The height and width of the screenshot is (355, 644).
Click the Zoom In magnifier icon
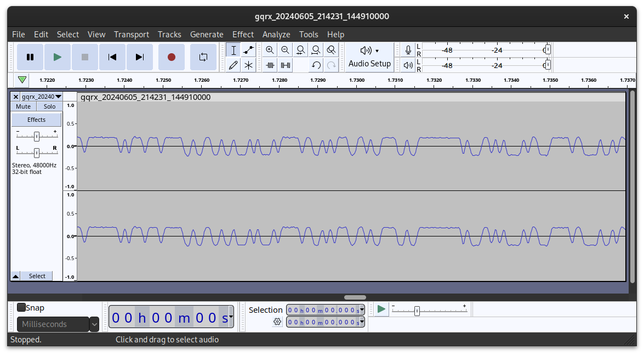(270, 50)
